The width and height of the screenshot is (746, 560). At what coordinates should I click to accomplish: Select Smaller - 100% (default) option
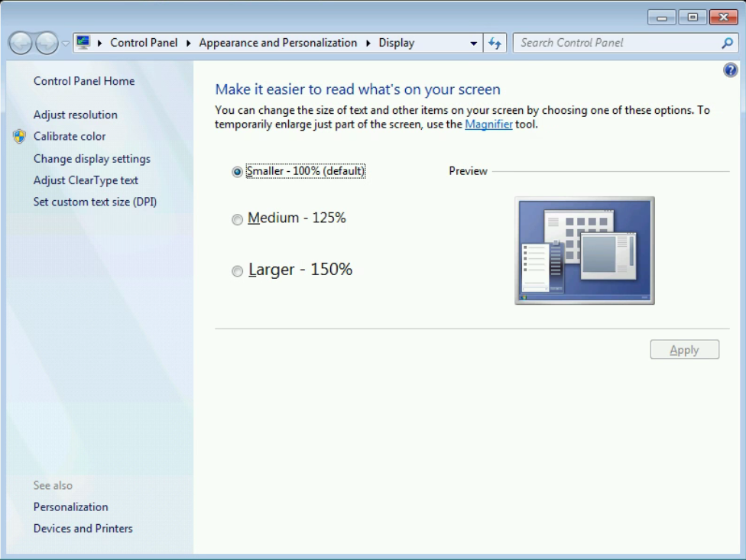[x=298, y=171]
